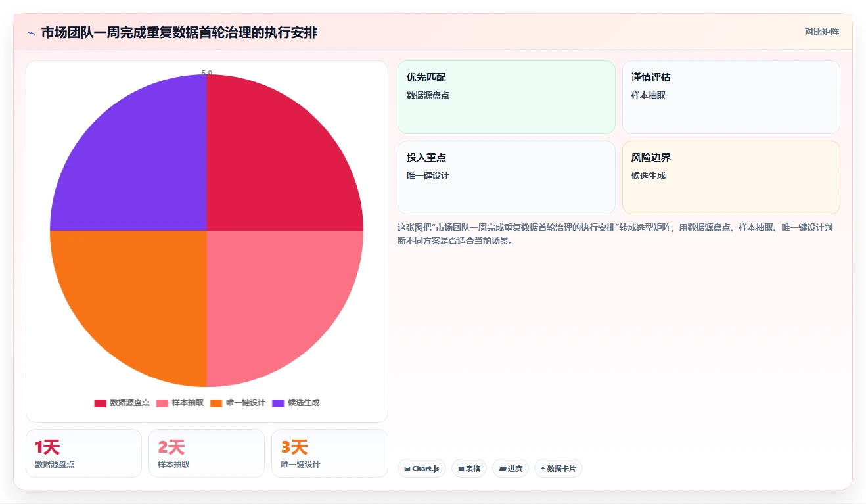This screenshot has width=866, height=504.
Task: Select the 3天 唯一键设计 stat card
Action: coord(330,453)
